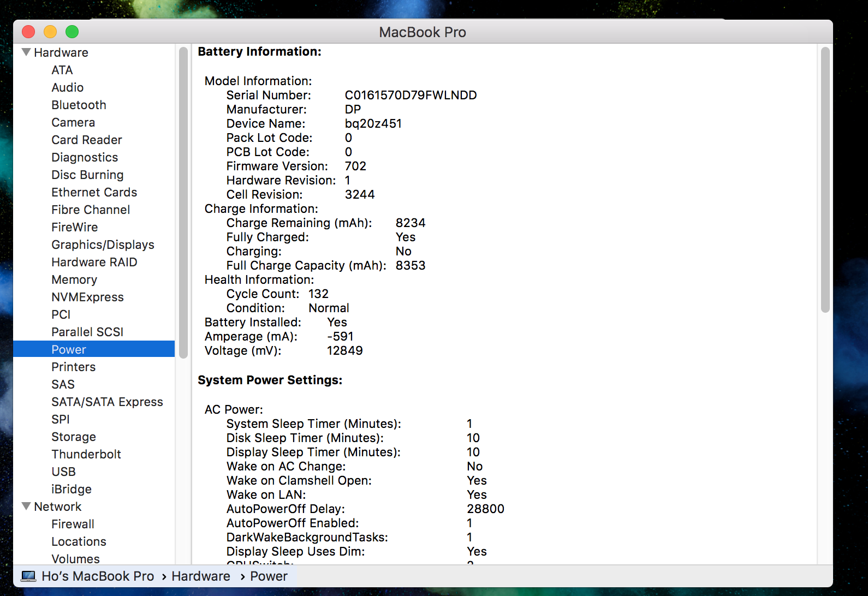
Task: Close the MacBook Pro window
Action: click(x=28, y=32)
